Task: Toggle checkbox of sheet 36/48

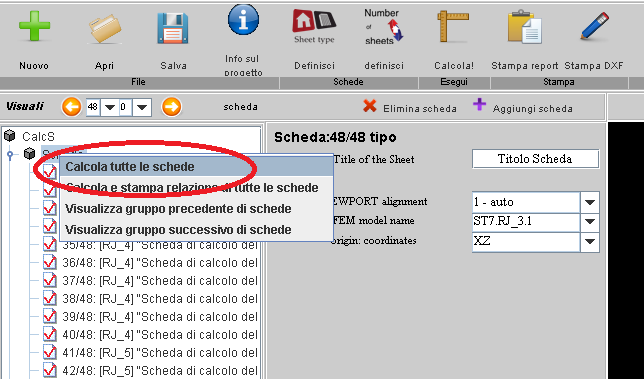Action: pos(50,262)
